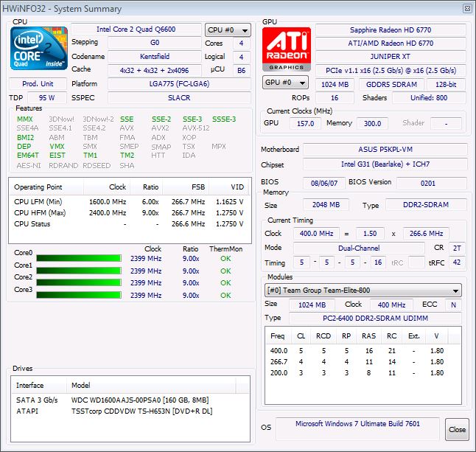Click the Close button

[x=457, y=430]
